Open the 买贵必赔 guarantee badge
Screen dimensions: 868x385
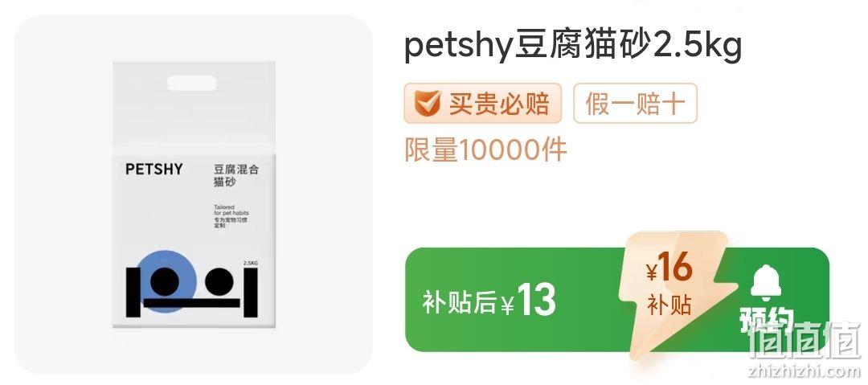(483, 103)
